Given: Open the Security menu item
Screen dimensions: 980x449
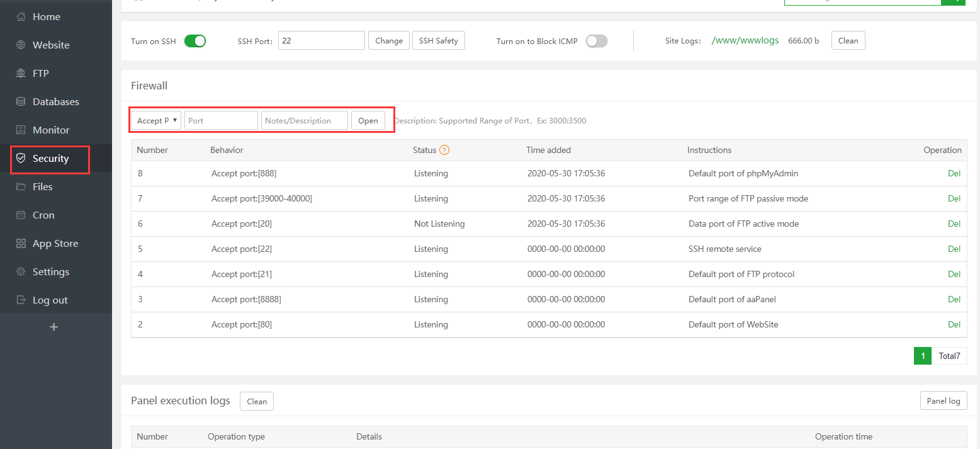Looking at the screenshot, I should click(50, 159).
